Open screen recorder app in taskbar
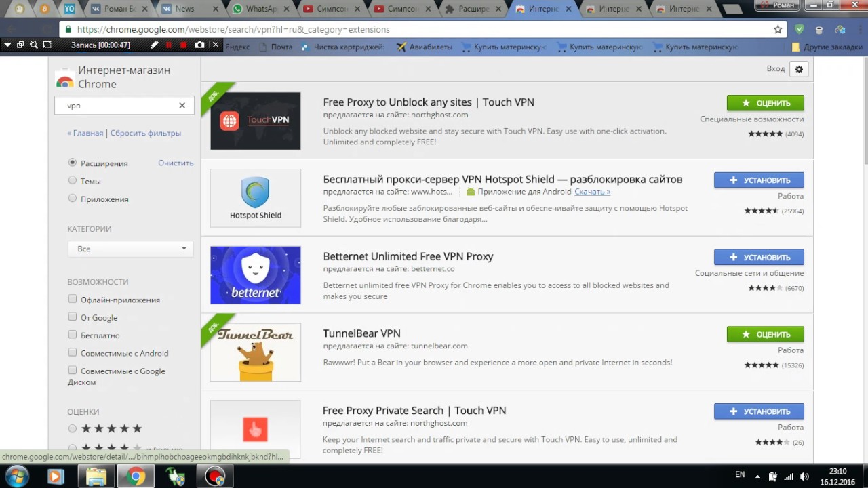 coord(215,476)
